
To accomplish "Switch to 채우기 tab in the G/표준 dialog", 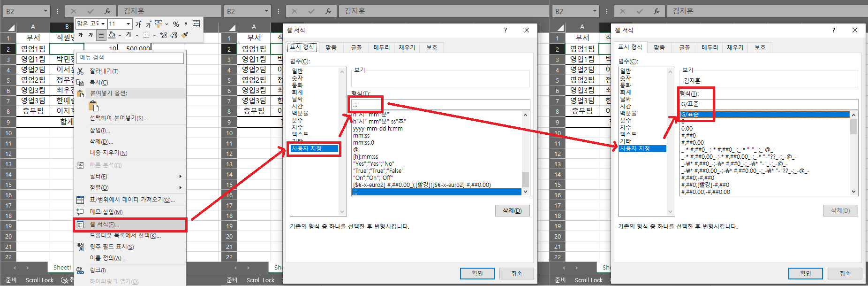I will click(x=735, y=47).
